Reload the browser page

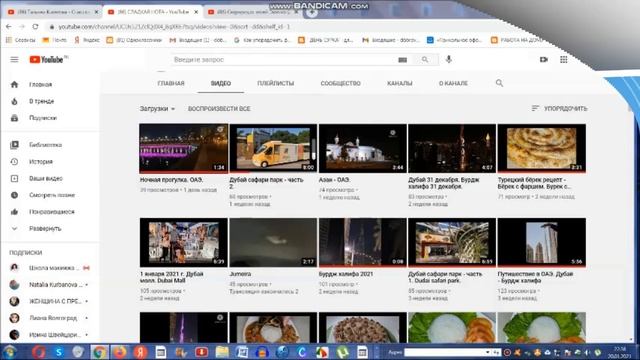coord(36,27)
